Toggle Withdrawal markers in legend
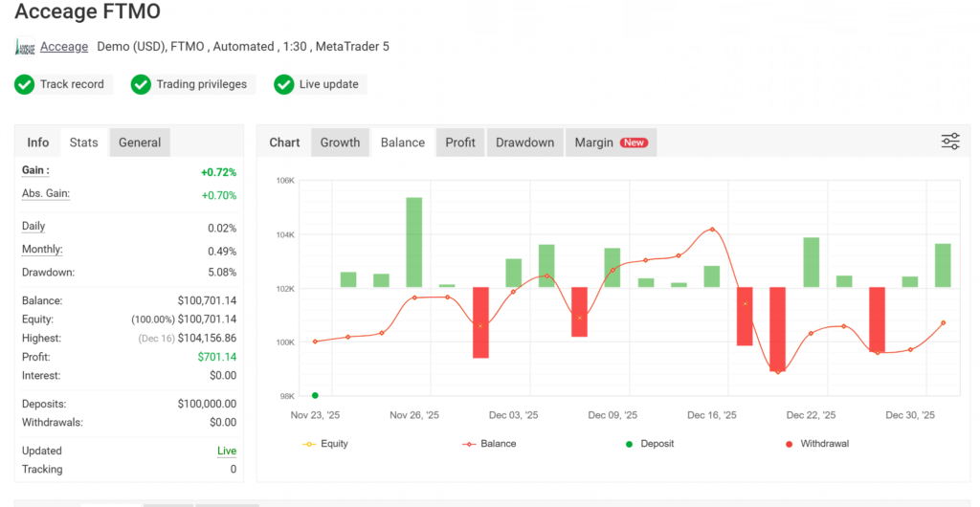980x507 pixels. tap(816, 444)
